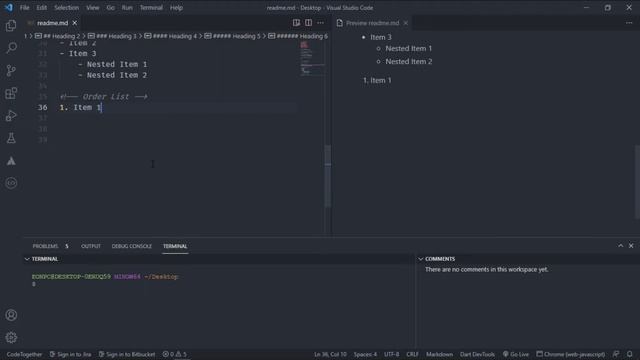This screenshot has width=640, height=360.
Task: Open Dart DevTools from status bar
Action: pyautogui.click(x=477, y=354)
